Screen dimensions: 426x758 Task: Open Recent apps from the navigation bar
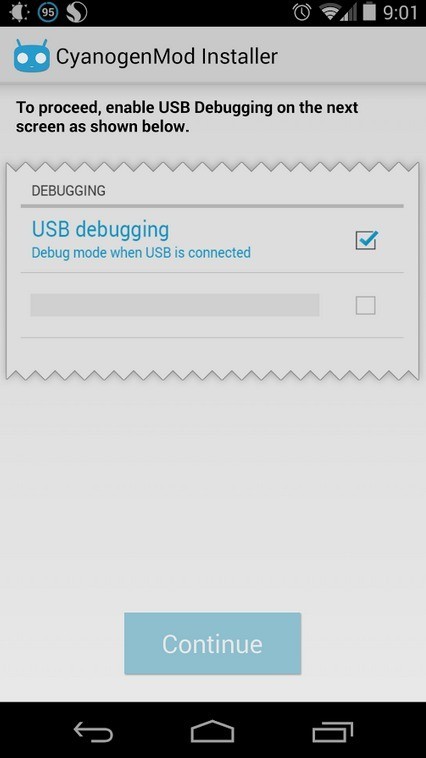[x=333, y=732]
